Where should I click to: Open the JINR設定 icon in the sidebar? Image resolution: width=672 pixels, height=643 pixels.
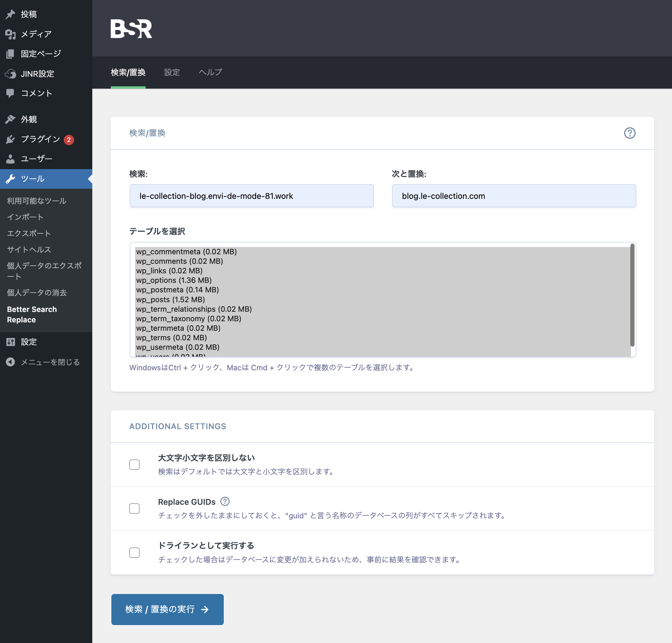[x=10, y=74]
